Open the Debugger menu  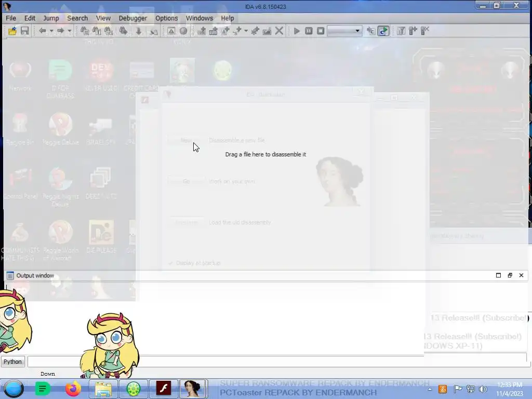133,18
